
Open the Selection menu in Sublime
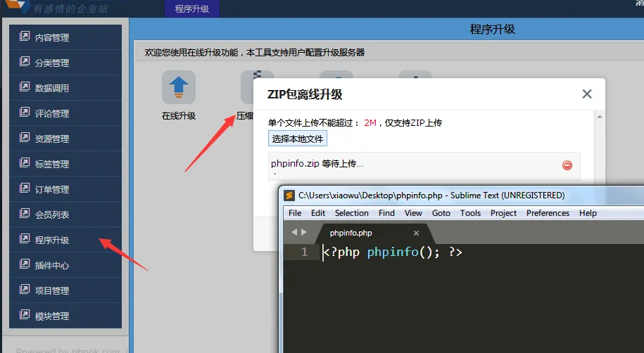pos(351,213)
